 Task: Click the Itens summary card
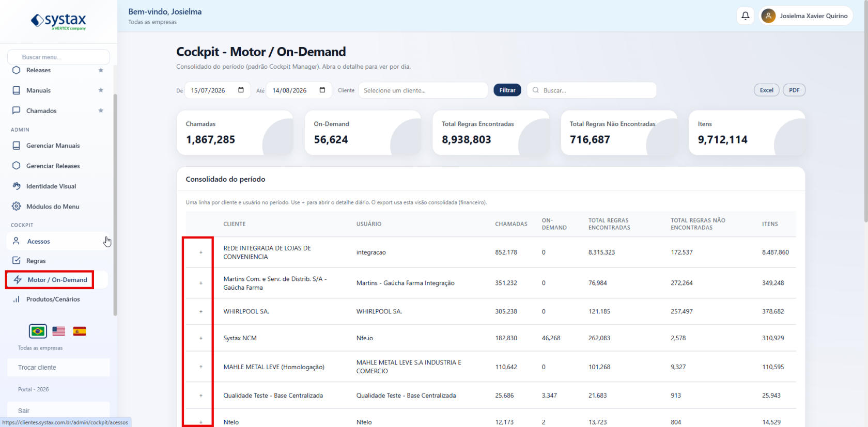tap(747, 133)
